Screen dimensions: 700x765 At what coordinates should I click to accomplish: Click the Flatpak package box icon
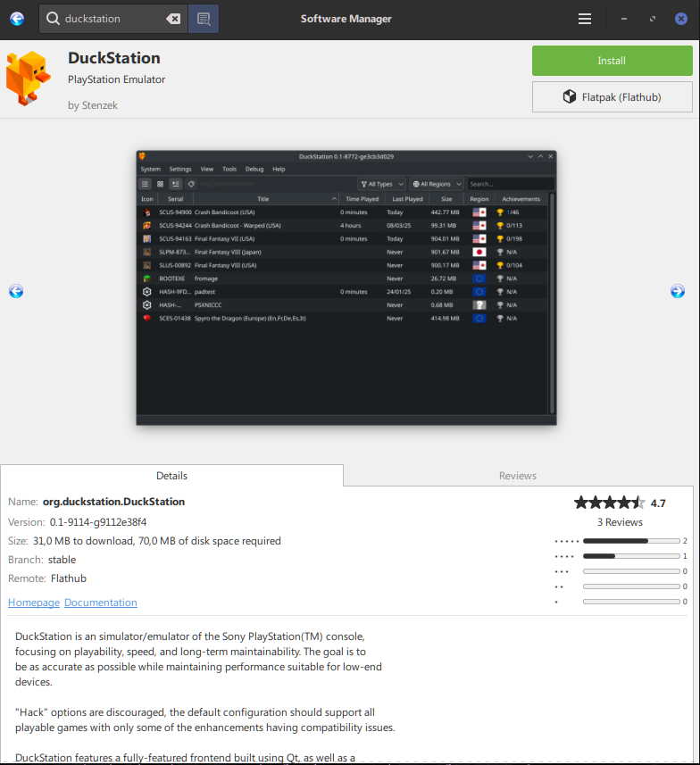569,96
